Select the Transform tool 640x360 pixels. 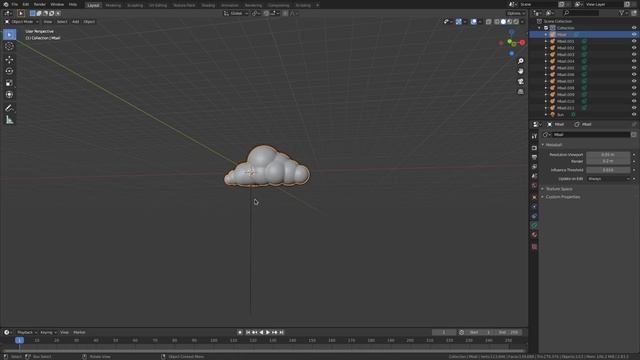pyautogui.click(x=9, y=95)
